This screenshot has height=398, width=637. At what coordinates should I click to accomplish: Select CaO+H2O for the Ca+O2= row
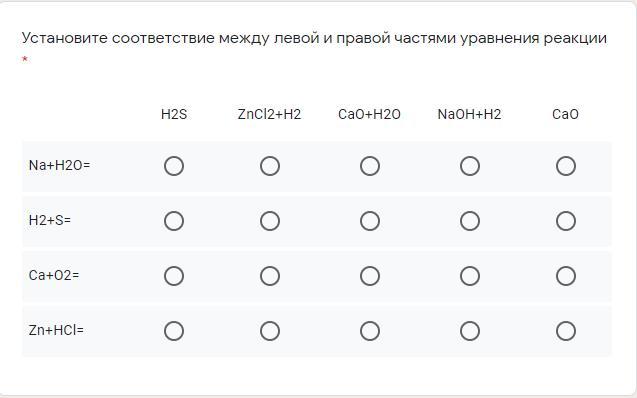coord(370,276)
